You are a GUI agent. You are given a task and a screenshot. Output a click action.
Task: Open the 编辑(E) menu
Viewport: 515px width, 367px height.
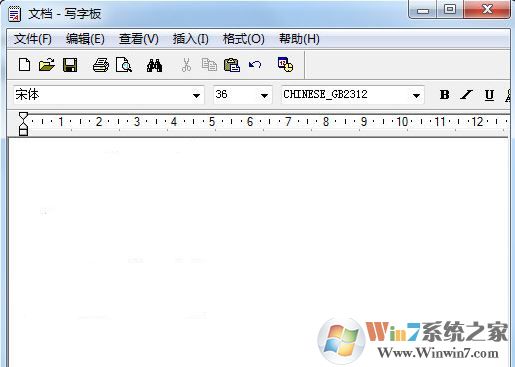click(85, 39)
